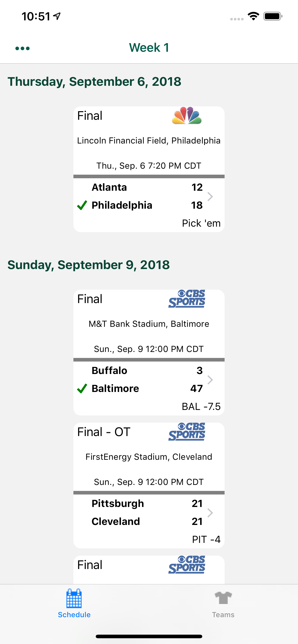Select the Schedule tab

[x=74, y=608]
